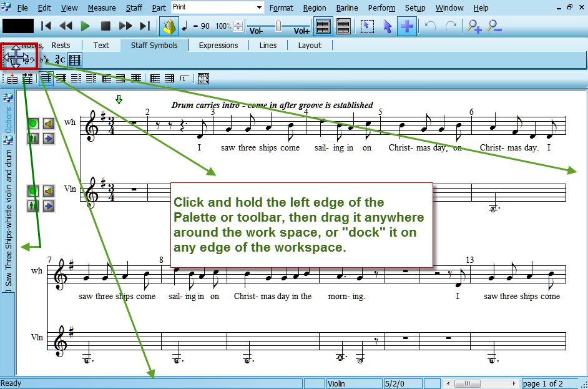The image size is (588, 389).
Task: Toggle the green circle on wh staff
Action: point(33,124)
